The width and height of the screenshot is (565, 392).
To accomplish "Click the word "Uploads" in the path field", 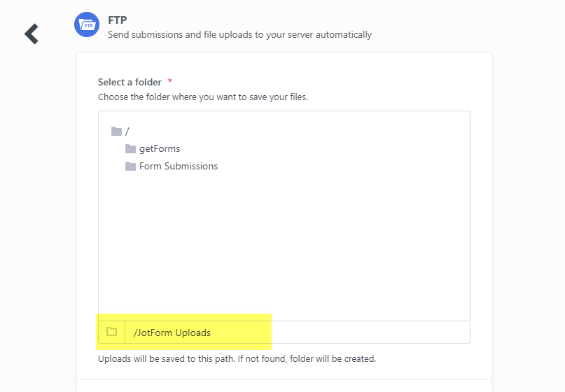I will click(193, 332).
